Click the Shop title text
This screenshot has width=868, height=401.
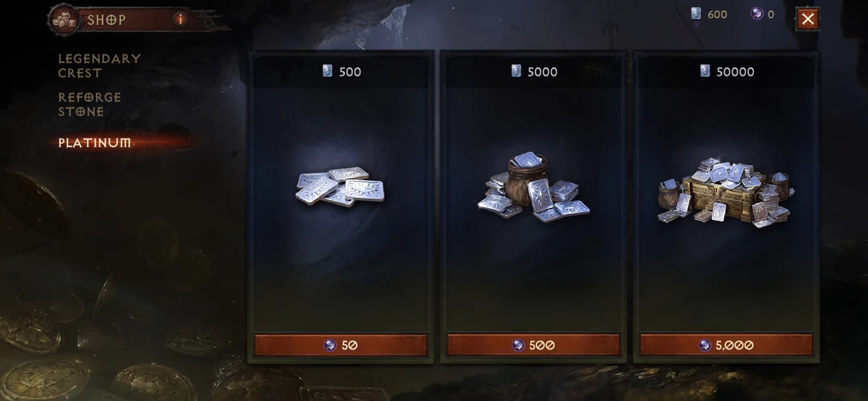point(107,20)
